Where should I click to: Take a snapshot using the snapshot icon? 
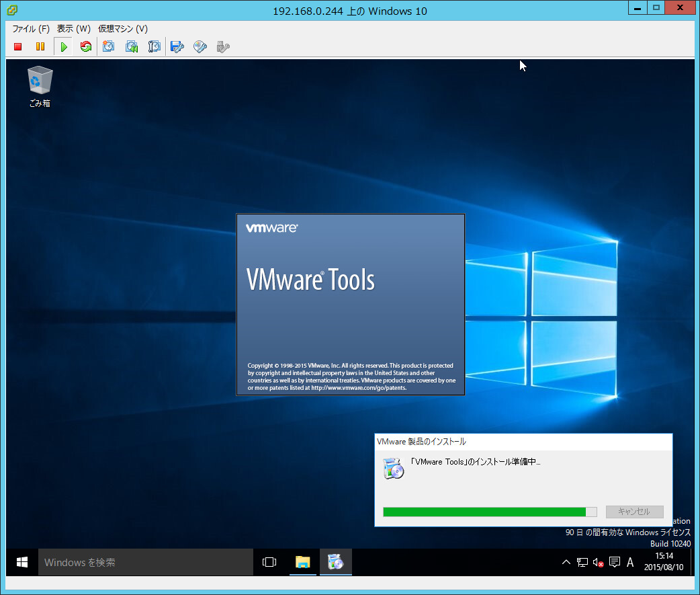click(108, 46)
